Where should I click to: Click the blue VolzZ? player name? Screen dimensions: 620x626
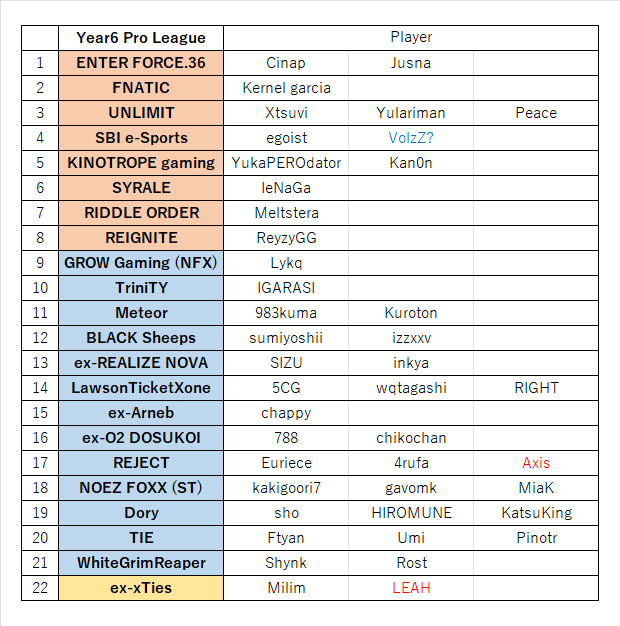tap(411, 138)
